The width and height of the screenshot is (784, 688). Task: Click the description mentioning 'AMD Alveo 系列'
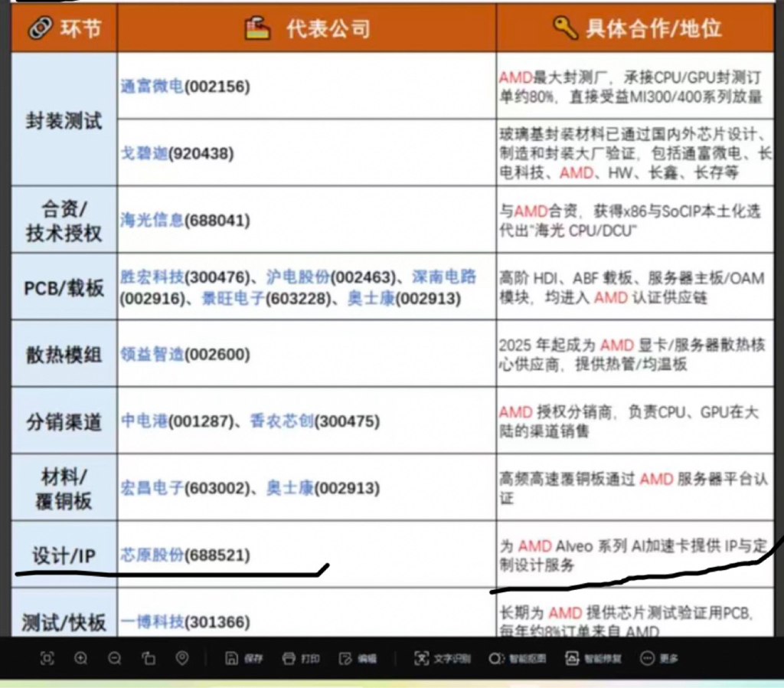click(x=633, y=555)
